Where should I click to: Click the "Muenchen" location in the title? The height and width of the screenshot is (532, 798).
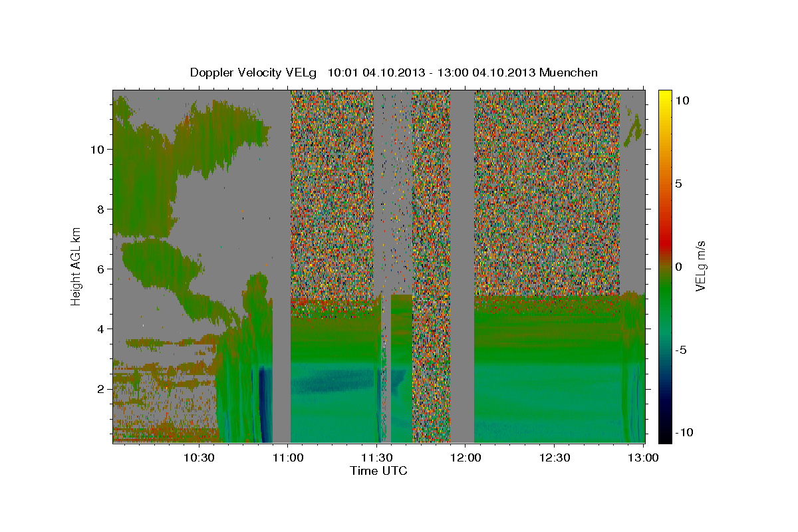569,72
